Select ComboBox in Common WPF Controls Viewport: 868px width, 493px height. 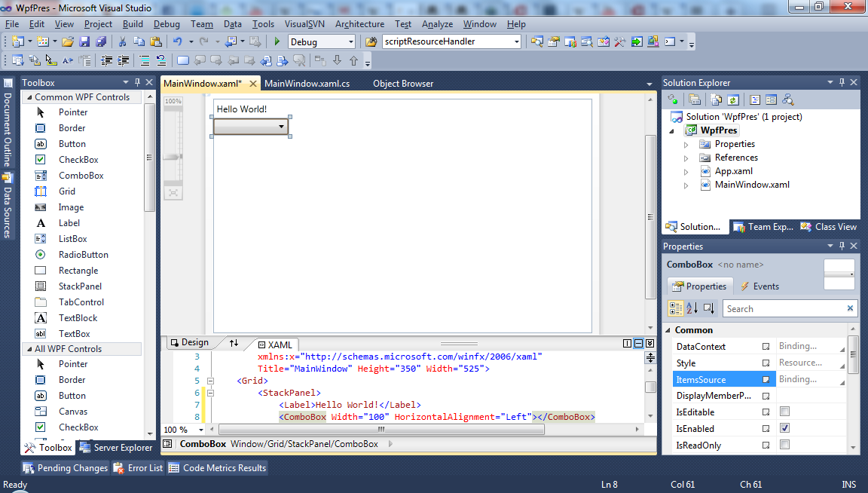pyautogui.click(x=81, y=176)
